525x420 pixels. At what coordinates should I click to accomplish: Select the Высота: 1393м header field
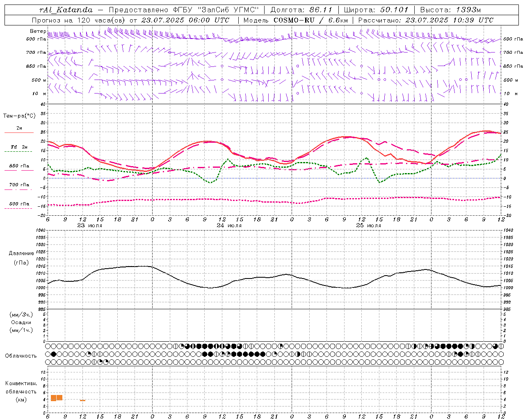[450, 10]
